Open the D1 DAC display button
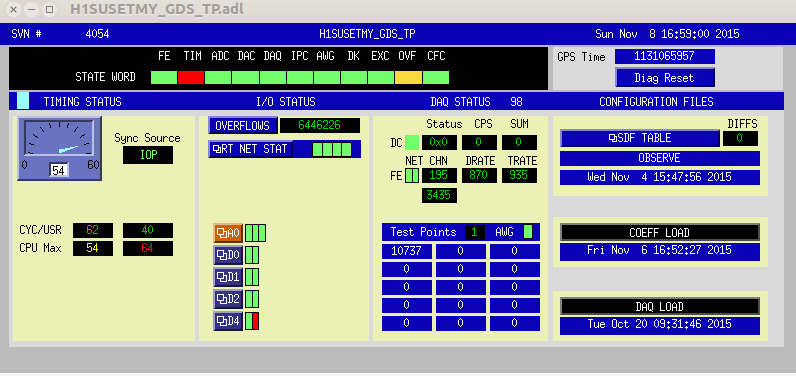796x376 pixels. [x=228, y=277]
